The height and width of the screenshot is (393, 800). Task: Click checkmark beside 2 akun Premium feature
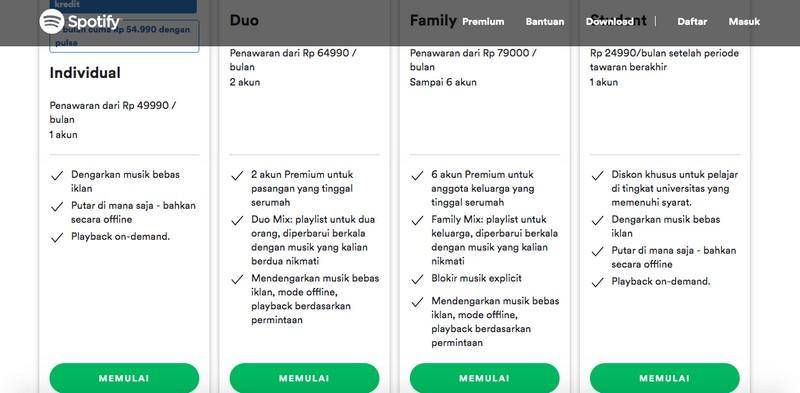[237, 176]
